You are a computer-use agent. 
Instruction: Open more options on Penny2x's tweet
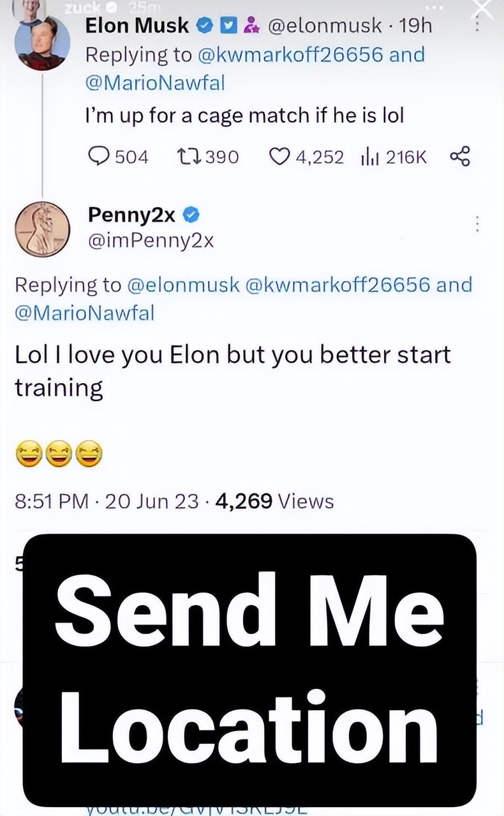(x=477, y=224)
